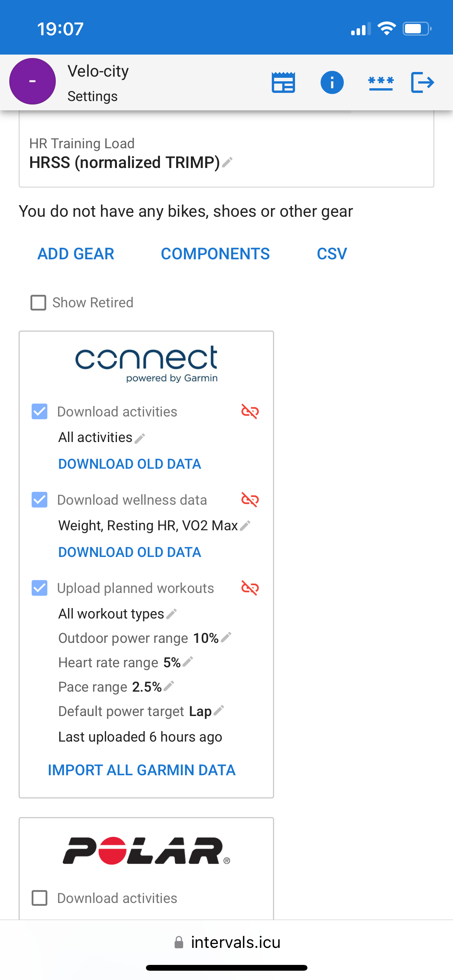Open the info icon in header
The height and width of the screenshot is (980, 453).
pyautogui.click(x=332, y=82)
